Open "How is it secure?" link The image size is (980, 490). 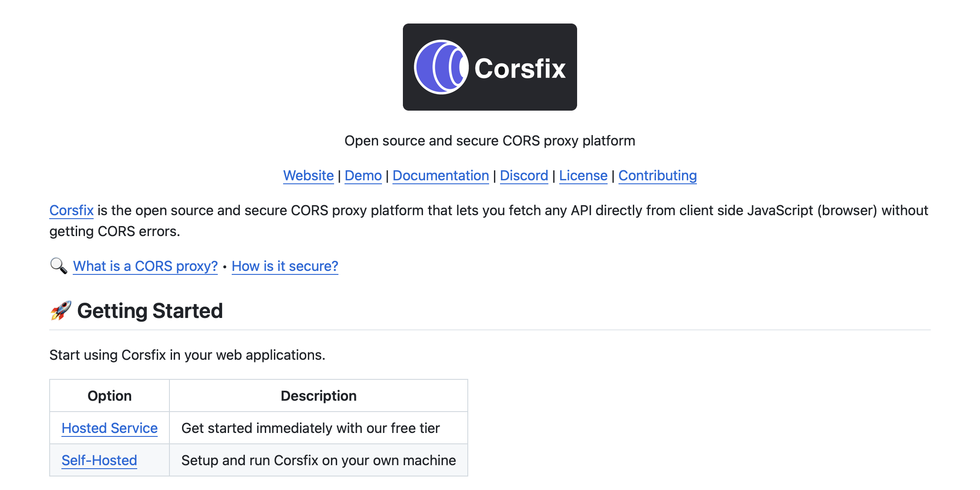pyautogui.click(x=285, y=266)
